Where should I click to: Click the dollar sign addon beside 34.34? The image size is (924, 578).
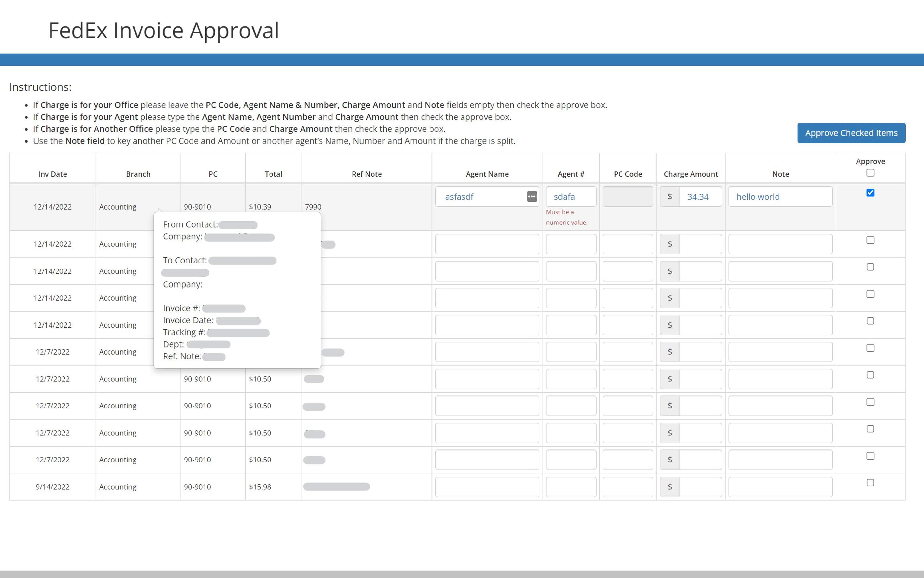pyautogui.click(x=670, y=197)
